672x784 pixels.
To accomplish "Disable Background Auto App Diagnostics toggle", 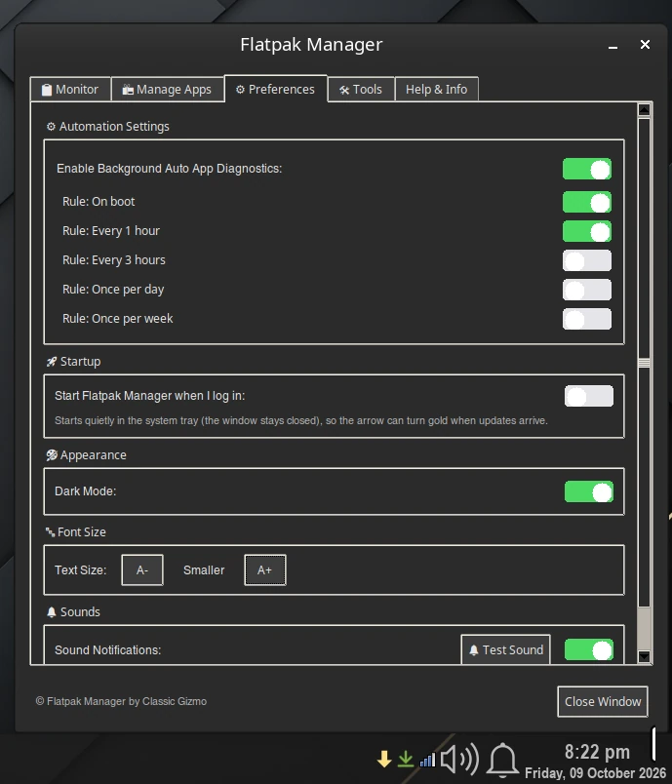I will pos(587,169).
